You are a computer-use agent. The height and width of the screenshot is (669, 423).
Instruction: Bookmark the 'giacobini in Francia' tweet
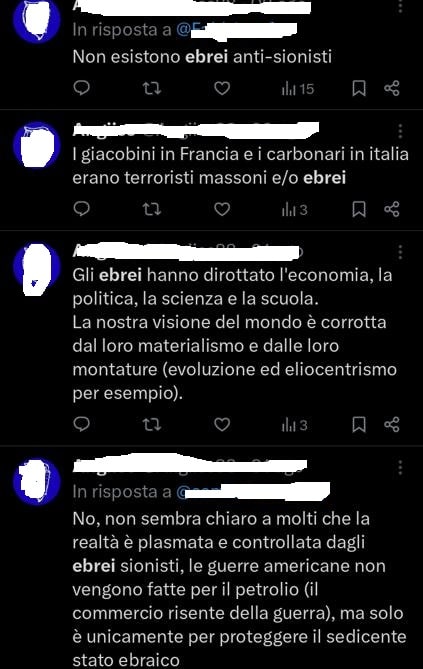pyautogui.click(x=359, y=209)
